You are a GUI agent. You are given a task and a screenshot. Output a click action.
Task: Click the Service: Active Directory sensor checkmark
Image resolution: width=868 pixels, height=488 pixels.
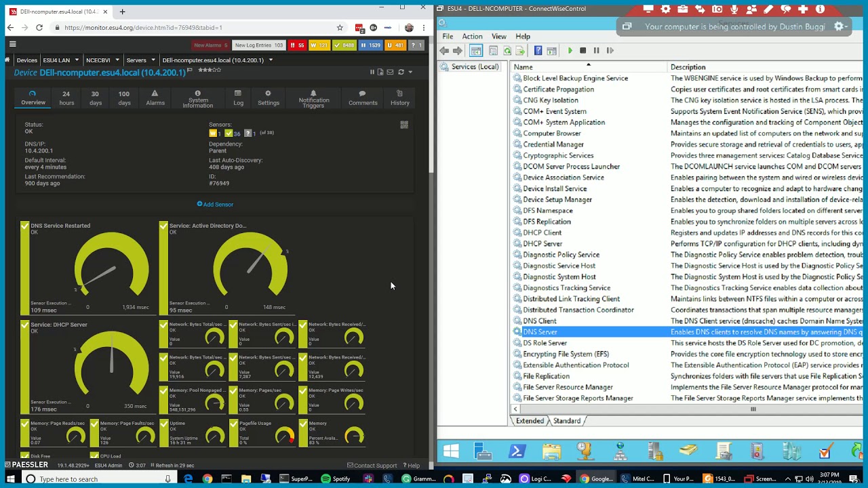point(163,226)
